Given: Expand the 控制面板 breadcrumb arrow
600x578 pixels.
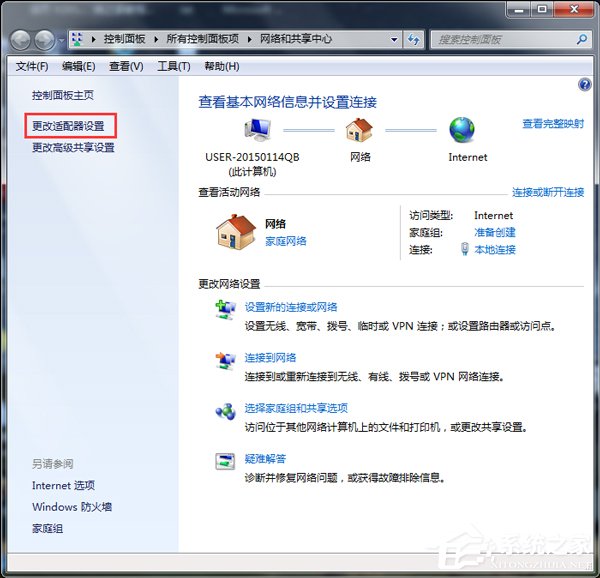Looking at the screenshot, I should [153, 40].
